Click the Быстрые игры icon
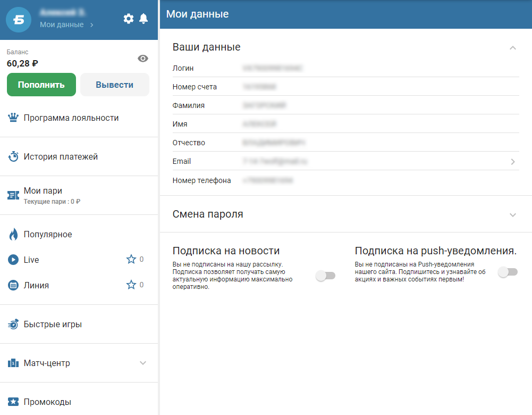The width and height of the screenshot is (532, 415). (13, 325)
